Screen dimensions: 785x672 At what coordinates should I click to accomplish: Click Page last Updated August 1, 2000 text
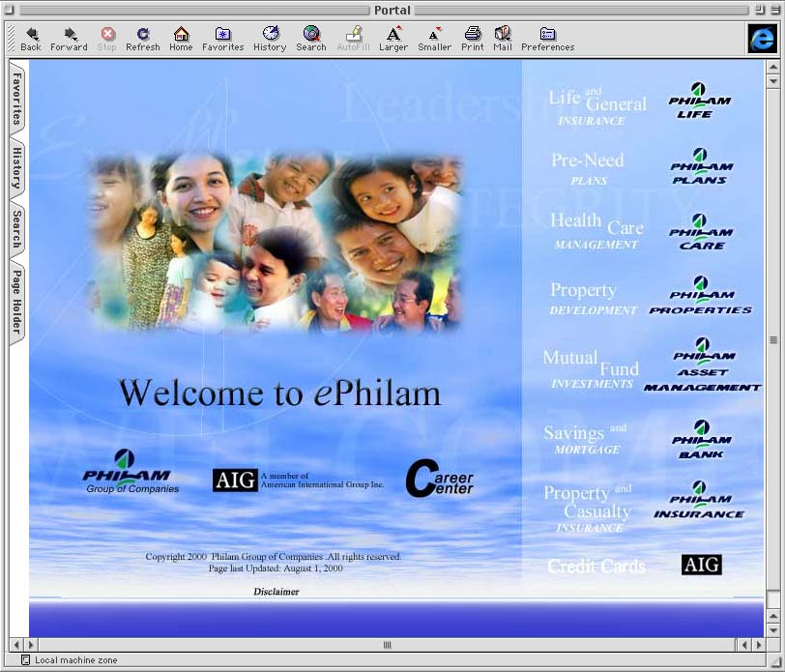pyautogui.click(x=276, y=569)
